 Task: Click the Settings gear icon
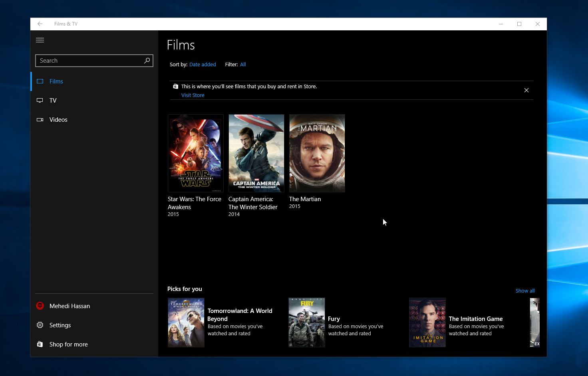tap(40, 325)
